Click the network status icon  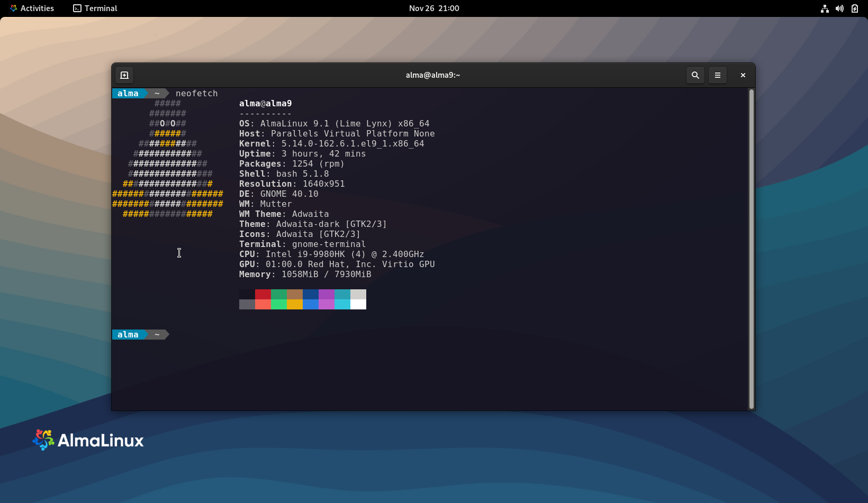(x=825, y=8)
